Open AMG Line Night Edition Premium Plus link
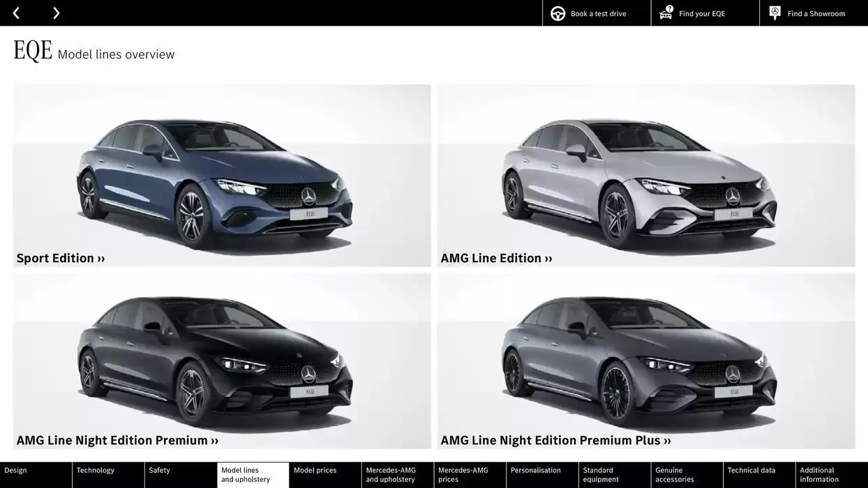 (x=555, y=441)
